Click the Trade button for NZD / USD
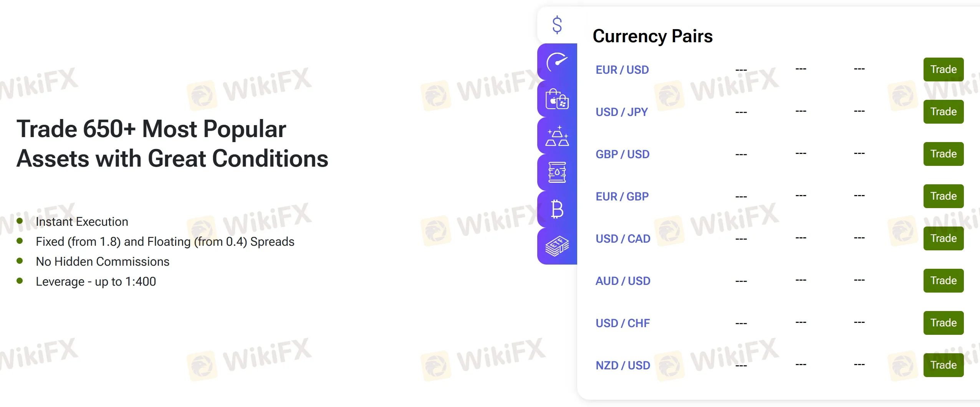This screenshot has height=407, width=980. click(943, 365)
